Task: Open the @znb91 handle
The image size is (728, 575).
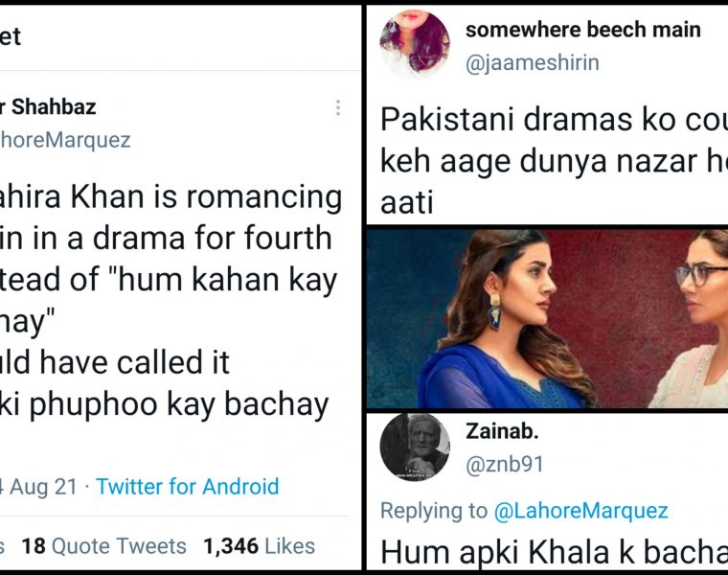Action: coord(505,464)
